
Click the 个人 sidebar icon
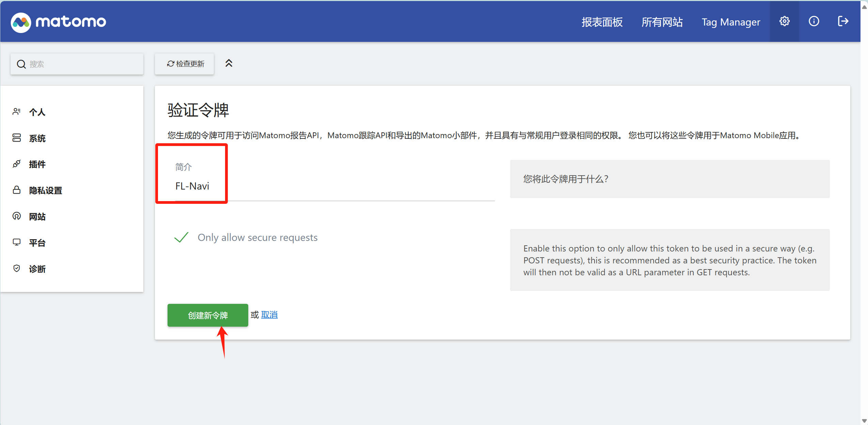point(16,112)
